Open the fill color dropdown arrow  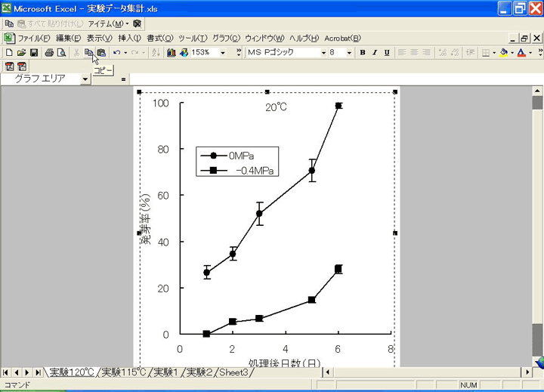click(512, 53)
